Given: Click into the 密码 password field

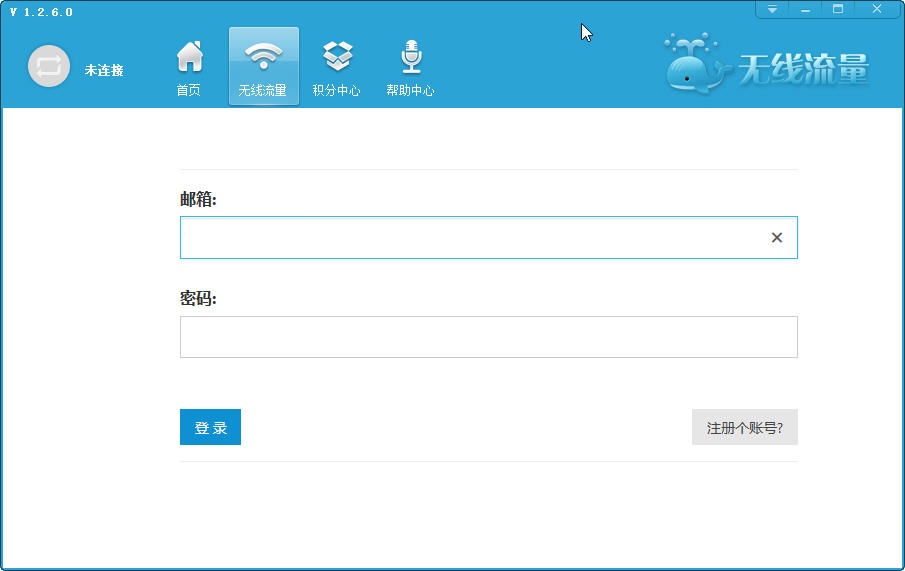Looking at the screenshot, I should click(x=488, y=337).
